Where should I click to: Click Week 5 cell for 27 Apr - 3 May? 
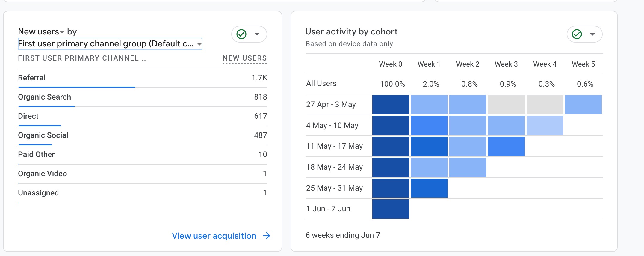(583, 104)
